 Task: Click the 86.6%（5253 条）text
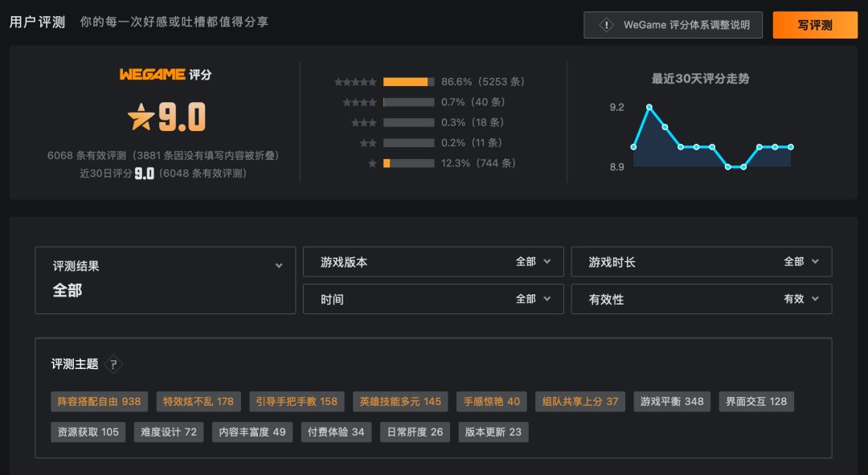click(x=483, y=82)
